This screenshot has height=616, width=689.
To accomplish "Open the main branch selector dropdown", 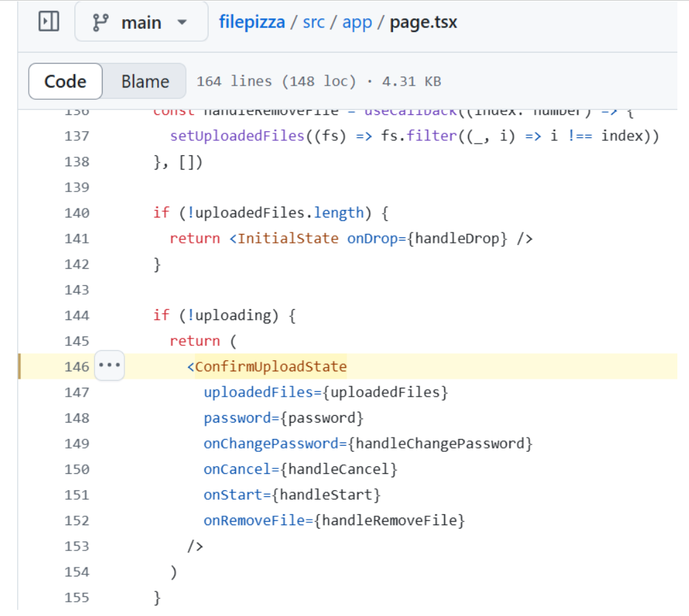I will coord(141,22).
